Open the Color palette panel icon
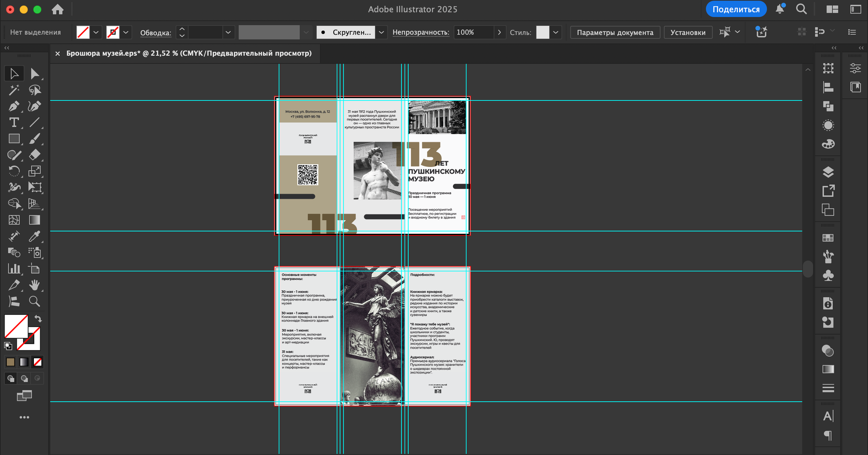This screenshot has width=868, height=455. (828, 144)
